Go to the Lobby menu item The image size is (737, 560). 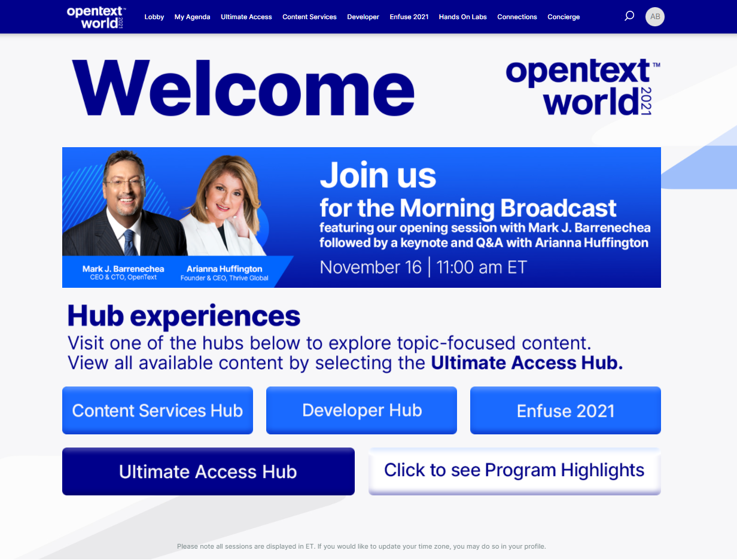154,17
